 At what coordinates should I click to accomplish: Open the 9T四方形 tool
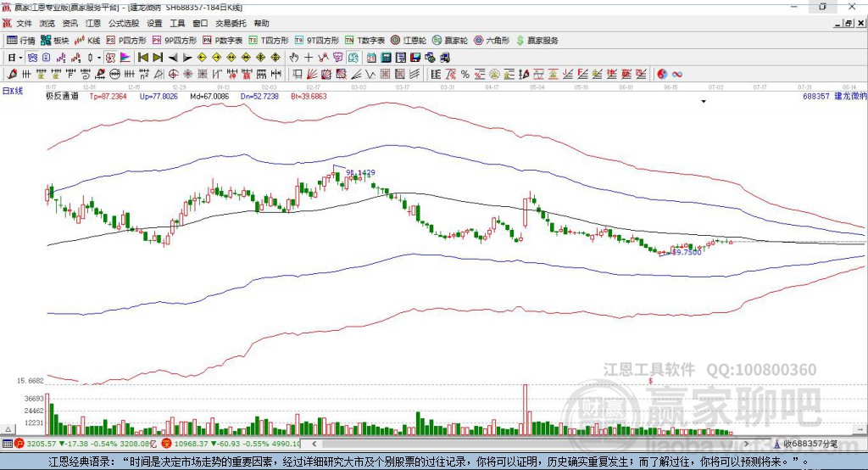coord(317,41)
